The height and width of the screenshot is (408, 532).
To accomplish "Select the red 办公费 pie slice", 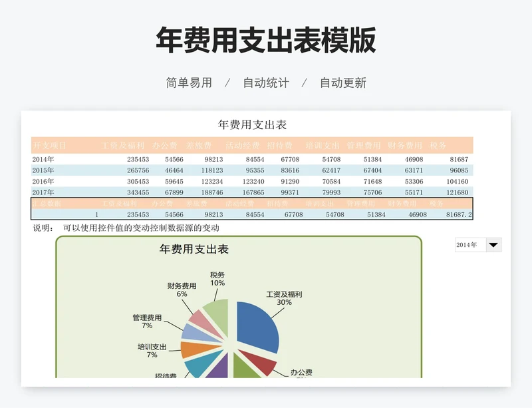I will pyautogui.click(x=261, y=362).
